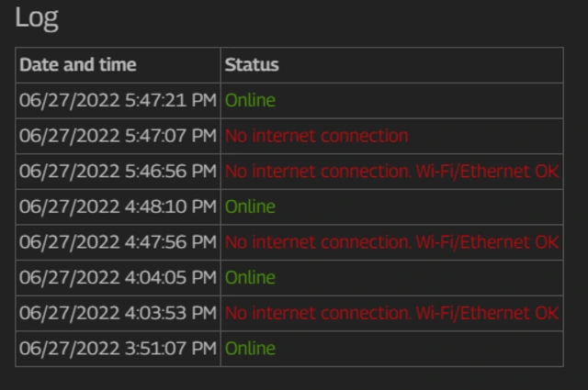
Task: Select the 5:47:07 PM timestamp entry
Action: [118, 136]
